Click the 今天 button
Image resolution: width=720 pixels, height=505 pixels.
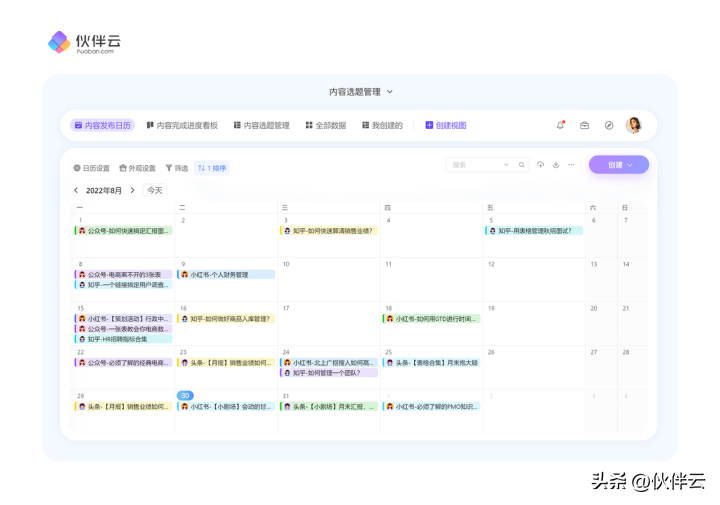tap(154, 190)
